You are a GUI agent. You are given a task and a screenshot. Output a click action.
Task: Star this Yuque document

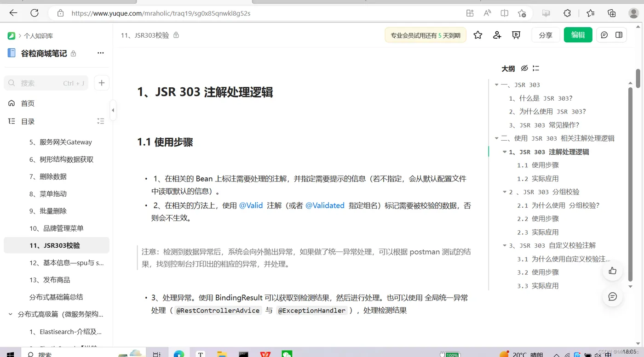[478, 35]
